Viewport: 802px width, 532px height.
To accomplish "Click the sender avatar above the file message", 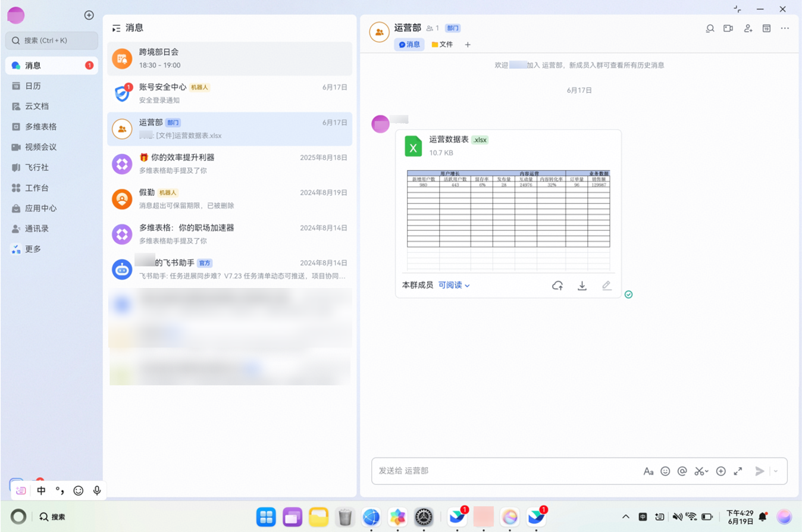I will (x=381, y=124).
